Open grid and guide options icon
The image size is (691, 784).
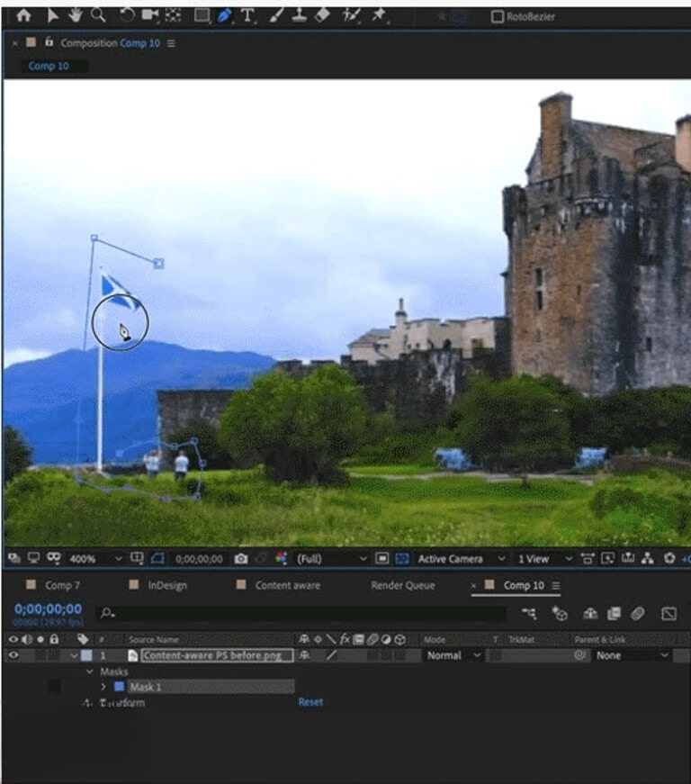[137, 558]
